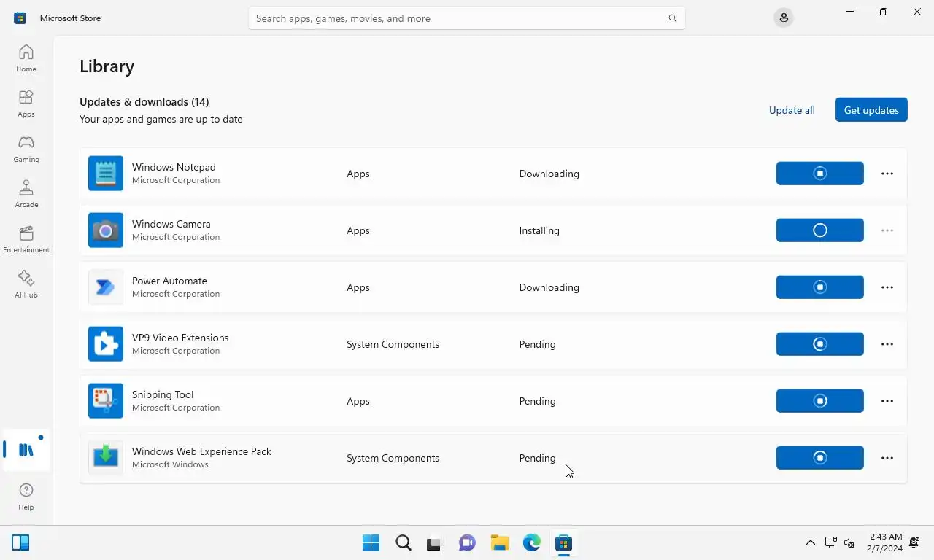The height and width of the screenshot is (560, 934).
Task: Launch Microsoft Edge from the taskbar
Action: tap(531, 542)
